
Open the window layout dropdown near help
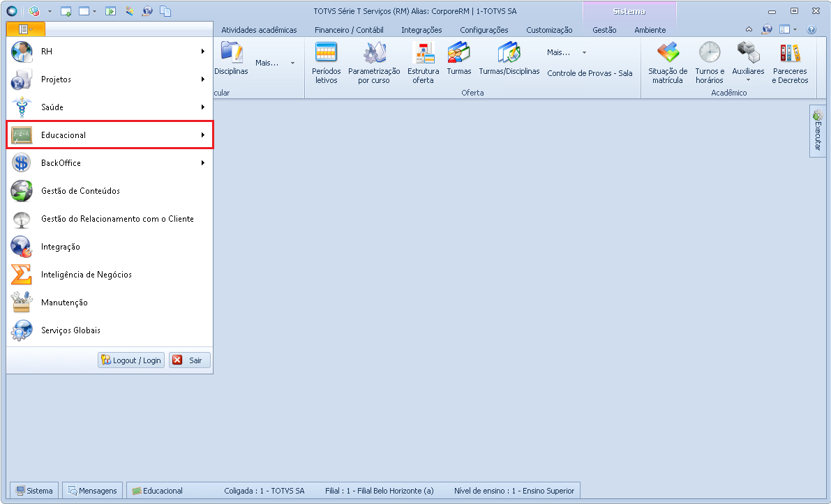788,30
